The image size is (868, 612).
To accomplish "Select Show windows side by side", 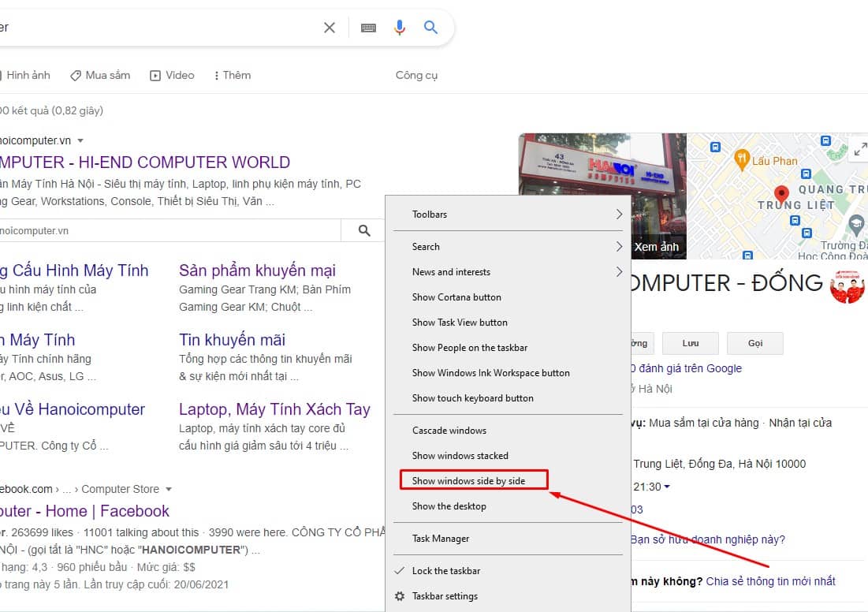I will (469, 480).
